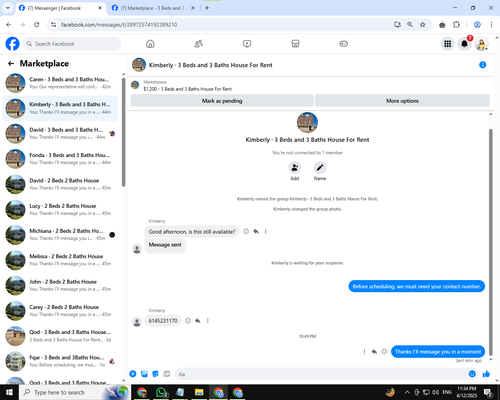Show hidden system tray icons
This screenshot has width=500, height=400.
pos(407,392)
